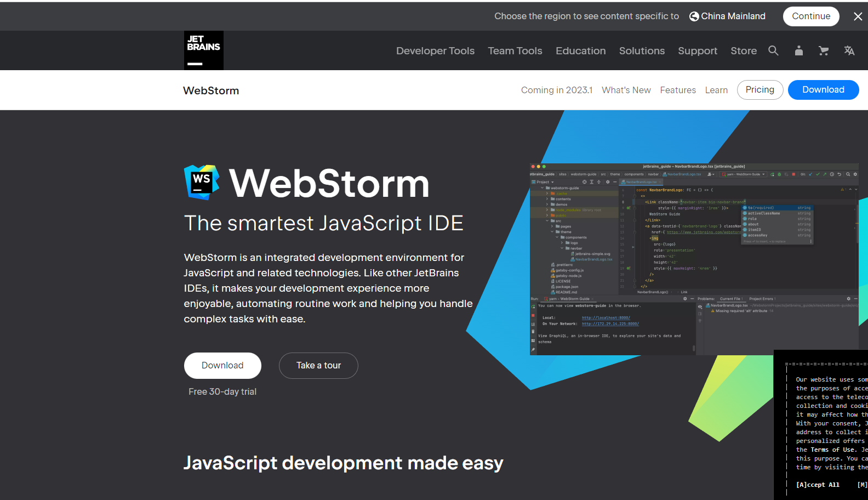Open the language selector icon
Viewport: 868px width, 500px height.
point(849,50)
